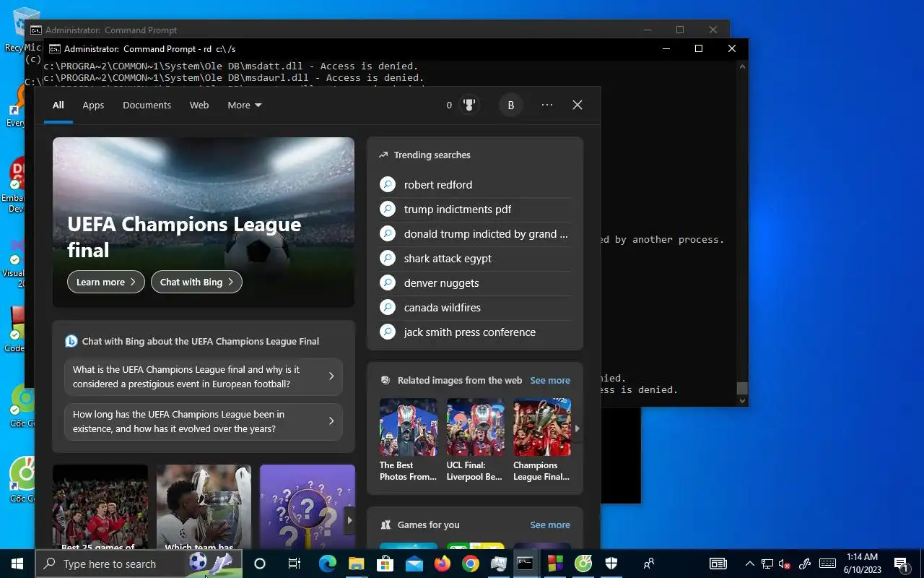Click search icon beside 'robert redford'
Screen dimensions: 924x578
point(388,184)
